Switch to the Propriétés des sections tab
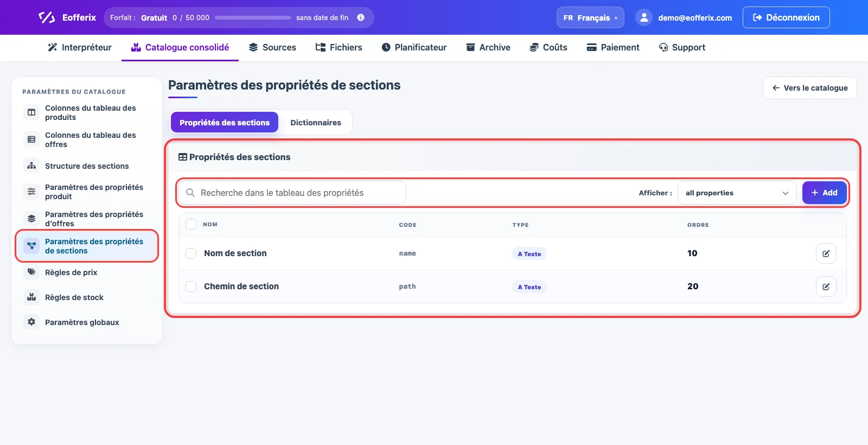868x445 pixels. tap(225, 123)
